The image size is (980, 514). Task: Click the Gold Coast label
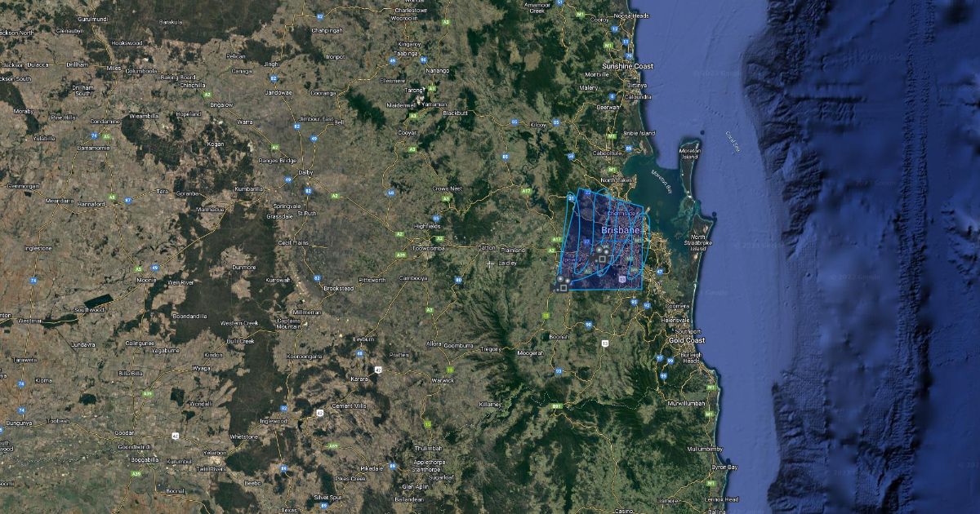click(684, 339)
